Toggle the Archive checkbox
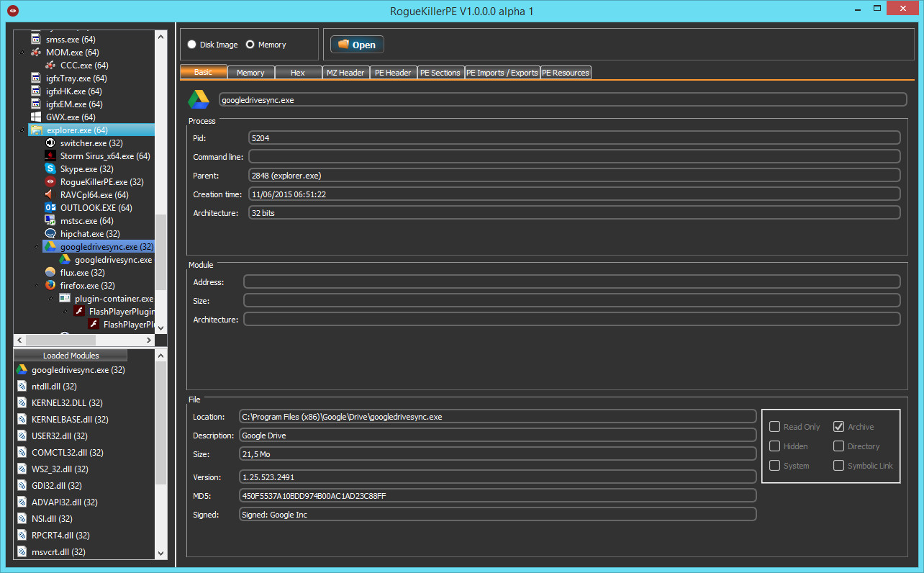924x573 pixels. click(839, 427)
